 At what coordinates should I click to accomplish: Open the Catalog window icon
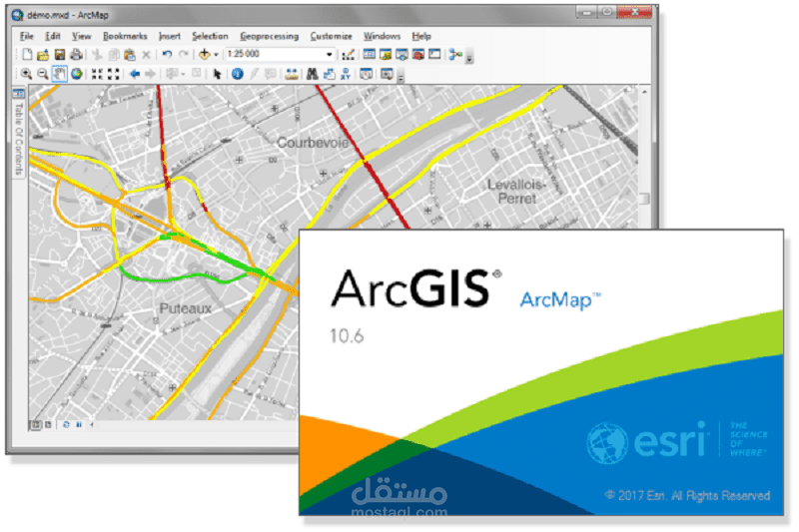click(x=386, y=54)
